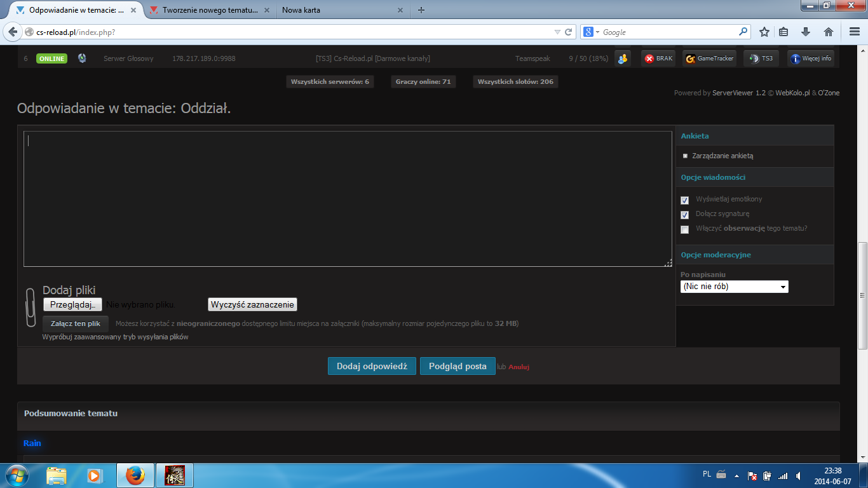Open the Google search engine dropdown
This screenshot has width=868, height=488.
click(591, 32)
